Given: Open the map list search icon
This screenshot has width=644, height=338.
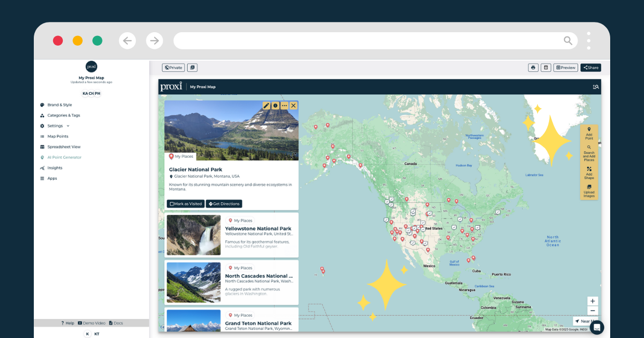Looking at the screenshot, I should click(596, 87).
